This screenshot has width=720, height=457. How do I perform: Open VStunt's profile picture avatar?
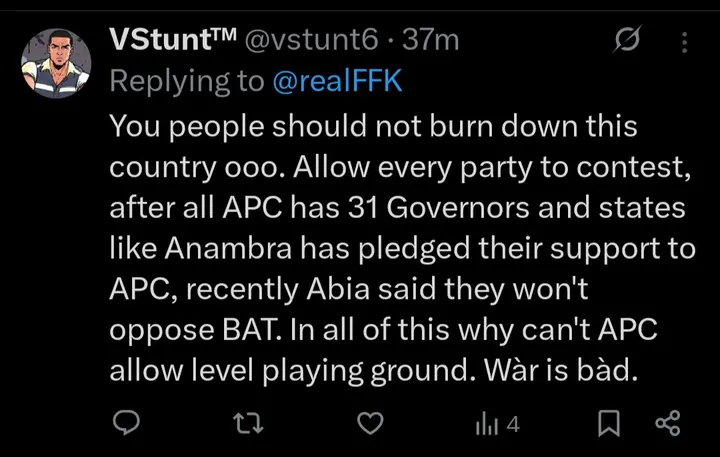pyautogui.click(x=56, y=63)
